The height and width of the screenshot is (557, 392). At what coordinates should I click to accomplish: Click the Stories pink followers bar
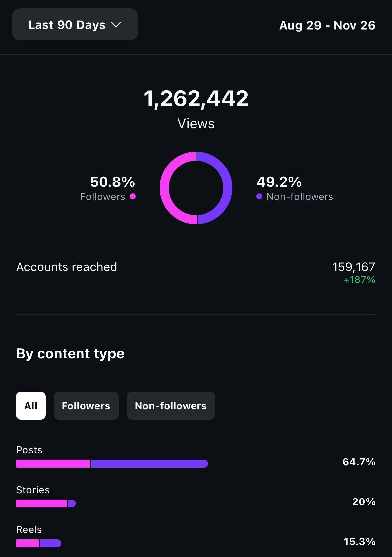[x=42, y=503]
